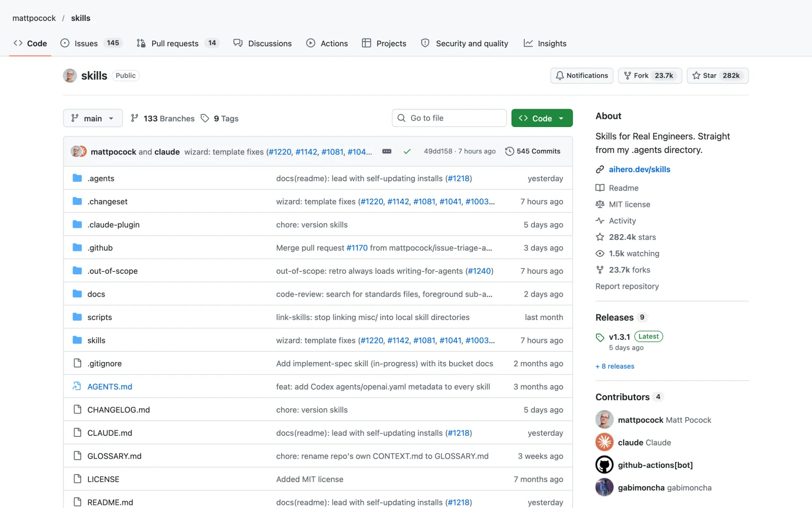
Task: Click mattpocock contributor avatar
Action: 604,420
